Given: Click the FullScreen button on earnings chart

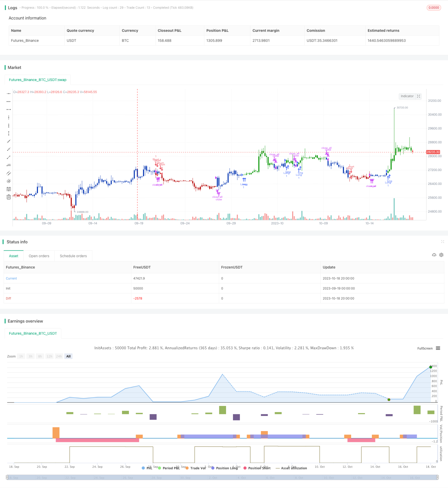Looking at the screenshot, I should tap(425, 348).
